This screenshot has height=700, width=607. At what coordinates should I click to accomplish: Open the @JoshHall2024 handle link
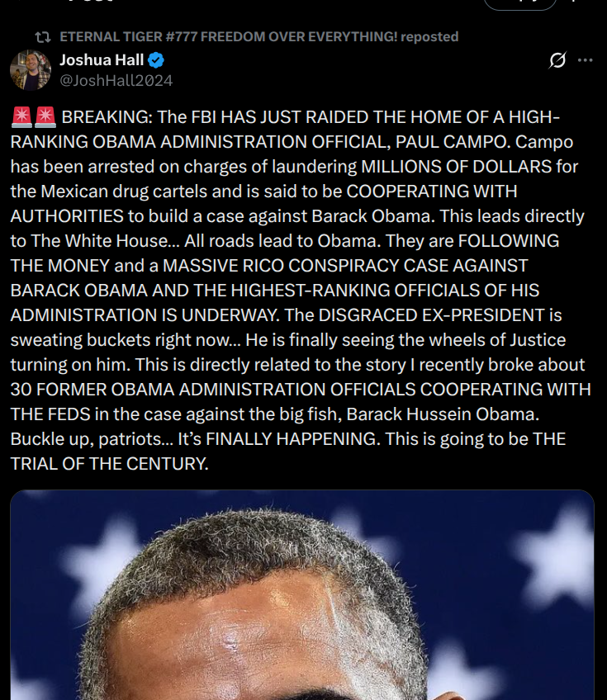116,80
